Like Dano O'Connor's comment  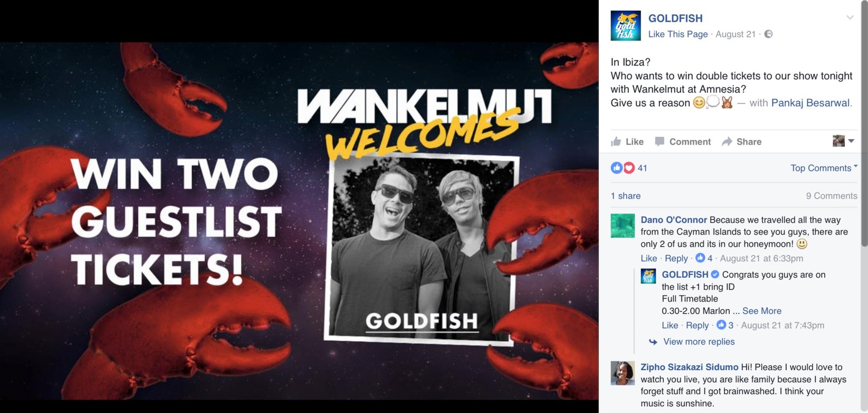coord(648,258)
